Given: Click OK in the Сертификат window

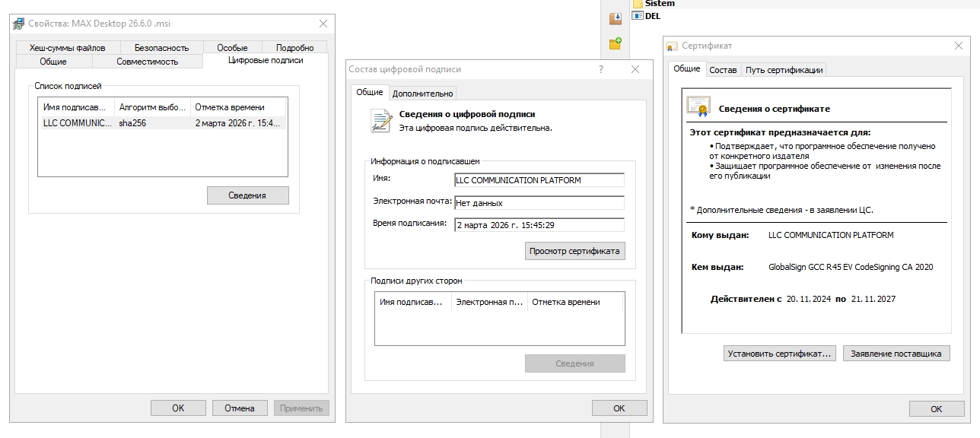Looking at the screenshot, I should tap(937, 409).
